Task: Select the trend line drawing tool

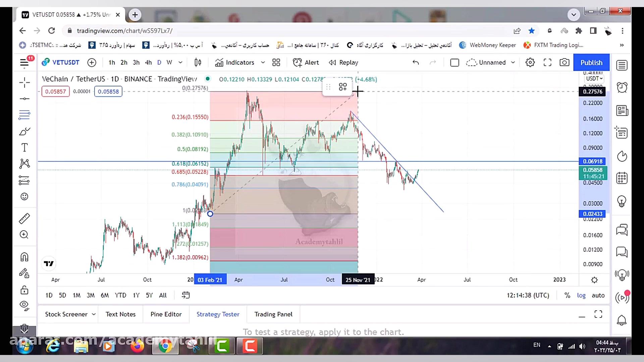Action: [x=24, y=99]
